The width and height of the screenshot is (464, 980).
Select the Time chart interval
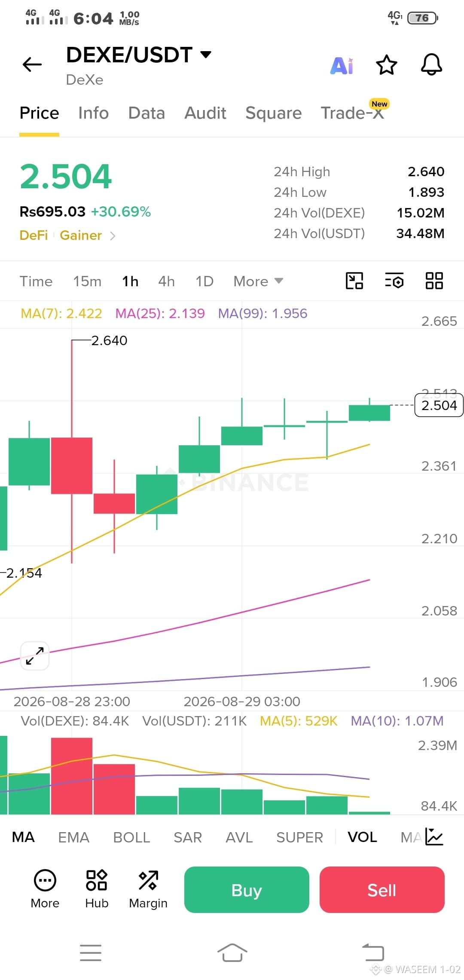point(36,281)
